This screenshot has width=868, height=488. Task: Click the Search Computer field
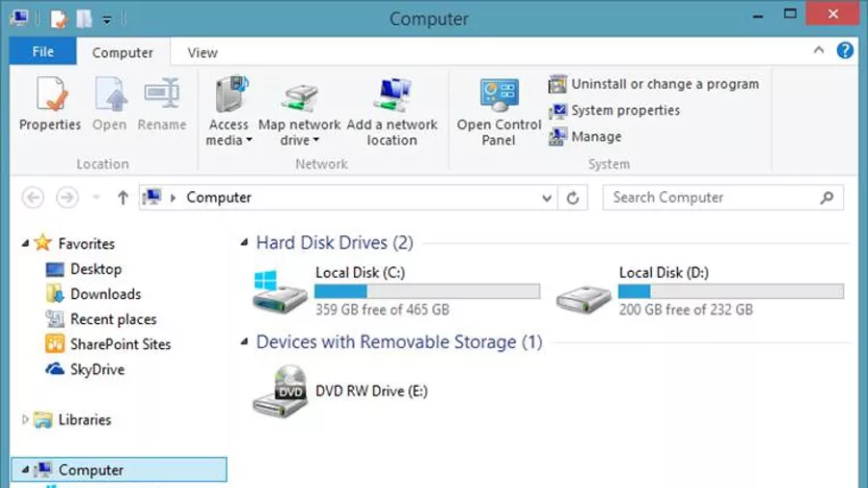tap(723, 198)
